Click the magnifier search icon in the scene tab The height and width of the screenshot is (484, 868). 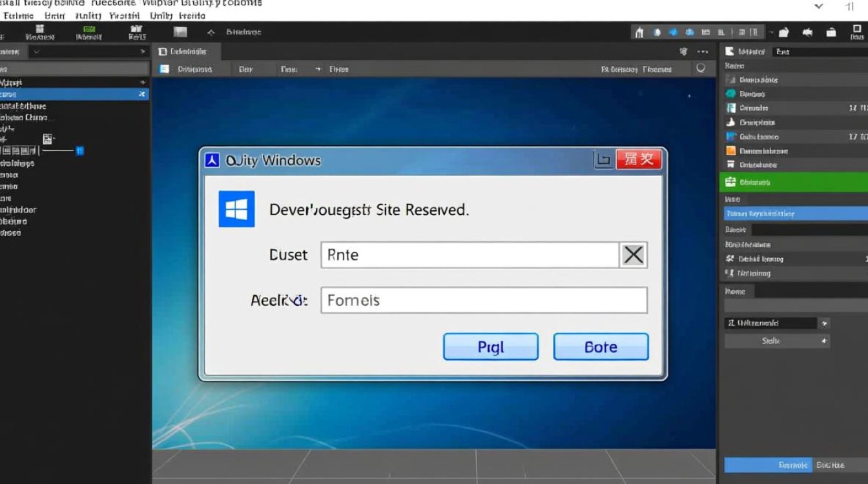tap(701, 68)
